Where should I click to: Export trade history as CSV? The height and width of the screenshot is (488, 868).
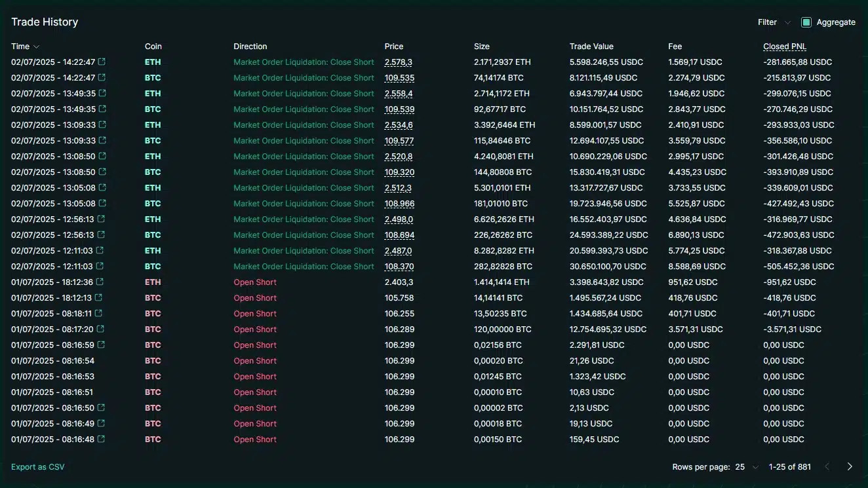[x=38, y=467]
